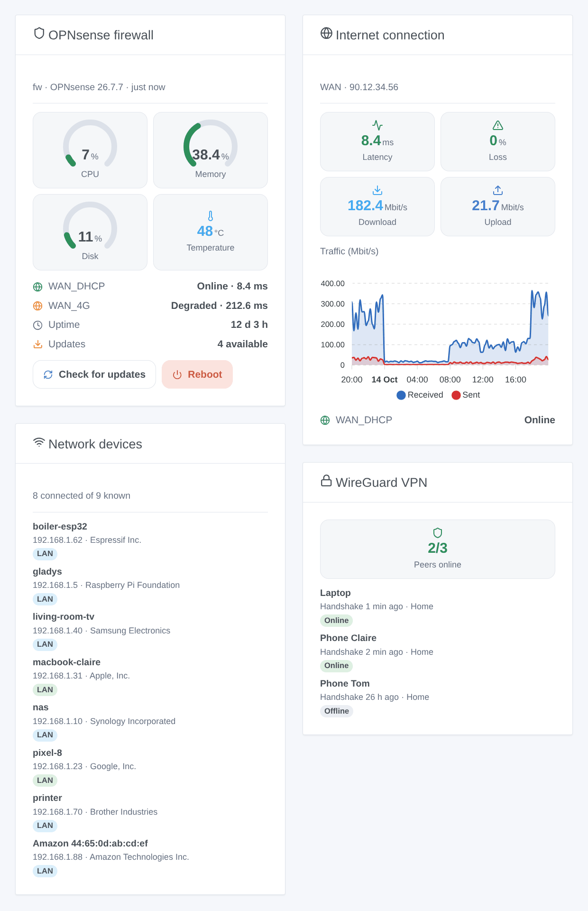Click the Online badge under Laptop
588x911 pixels.
(x=337, y=621)
